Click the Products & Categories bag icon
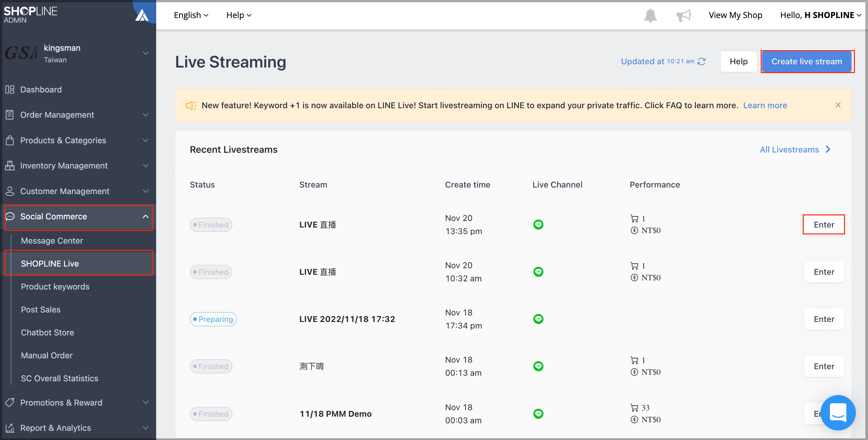Viewport: 868px width, 440px height. (10, 140)
